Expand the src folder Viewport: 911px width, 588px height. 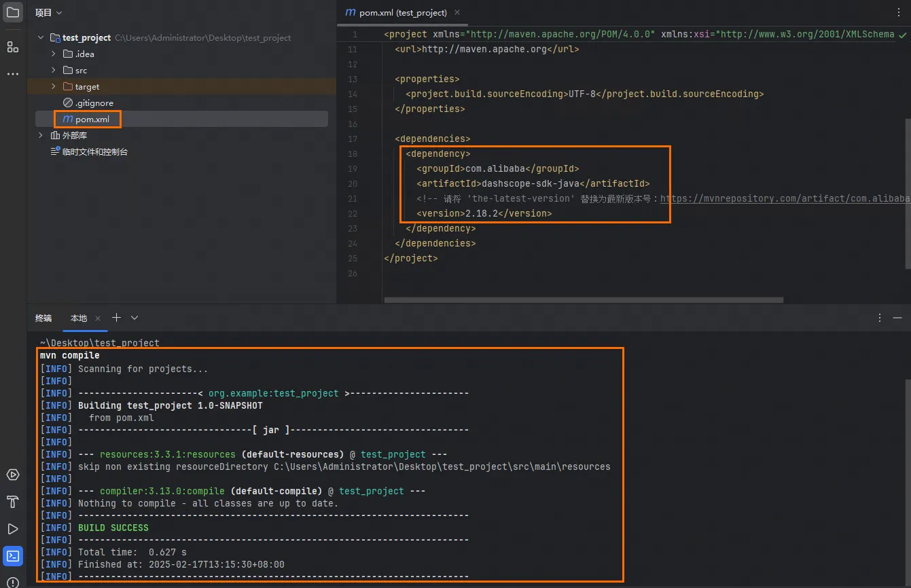point(54,70)
